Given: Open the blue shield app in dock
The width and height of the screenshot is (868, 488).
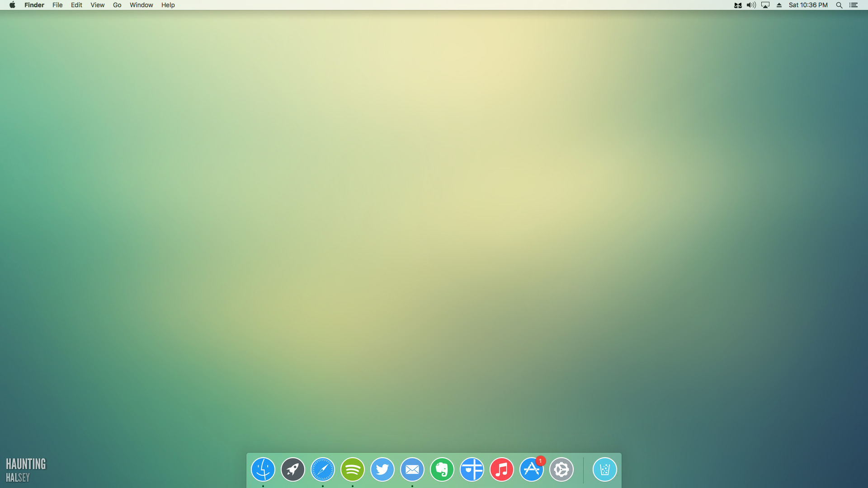Looking at the screenshot, I should (x=472, y=469).
